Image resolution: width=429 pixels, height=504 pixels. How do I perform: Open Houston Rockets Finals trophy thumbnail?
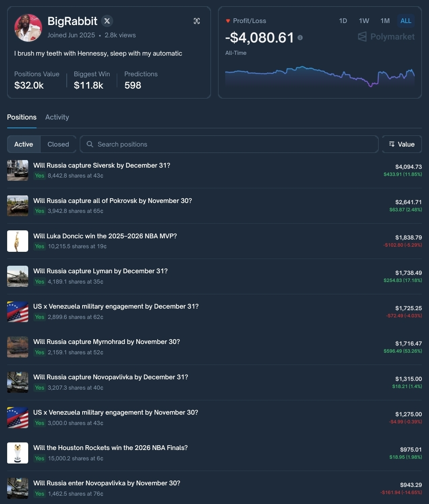pos(17,453)
